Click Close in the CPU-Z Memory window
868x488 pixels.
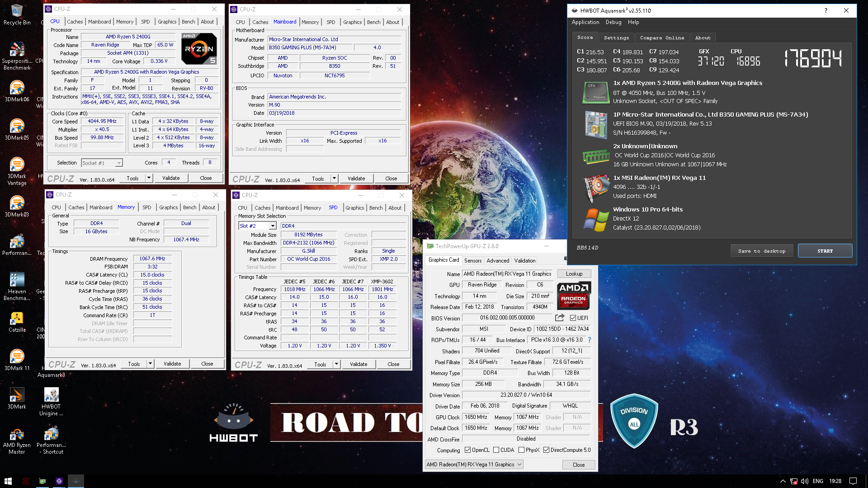(207, 364)
